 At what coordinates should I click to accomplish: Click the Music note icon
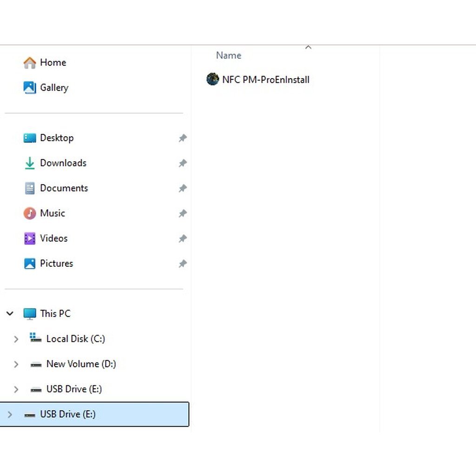tap(29, 213)
